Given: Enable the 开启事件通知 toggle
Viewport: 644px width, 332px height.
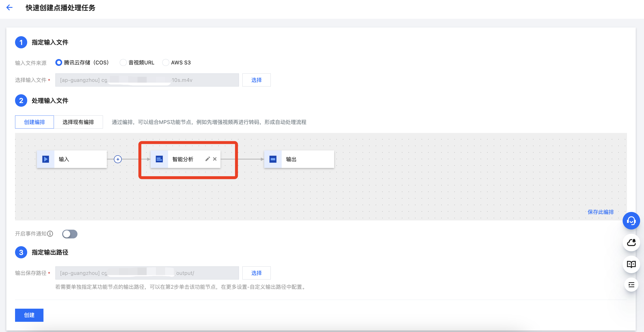Looking at the screenshot, I should coord(70,234).
